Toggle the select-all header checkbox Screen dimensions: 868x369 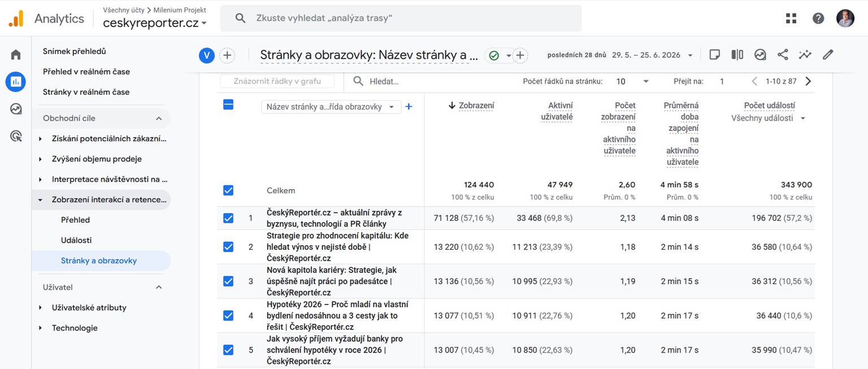[228, 105]
